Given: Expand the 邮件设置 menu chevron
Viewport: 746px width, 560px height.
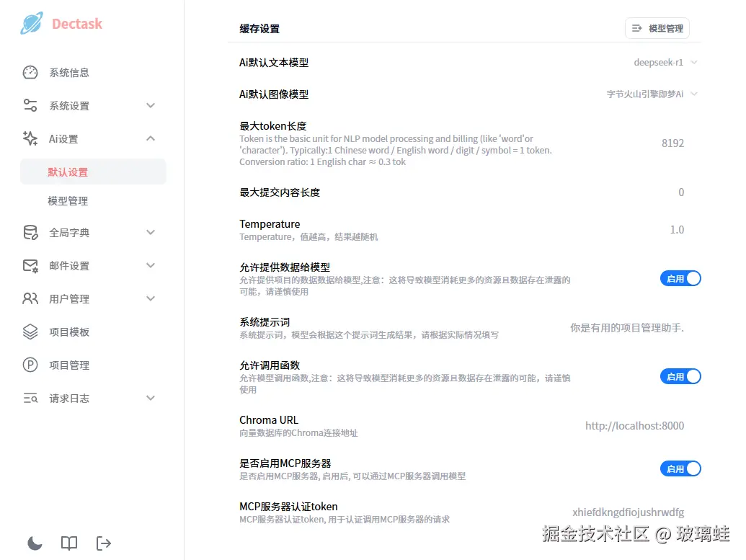Looking at the screenshot, I should point(151,265).
